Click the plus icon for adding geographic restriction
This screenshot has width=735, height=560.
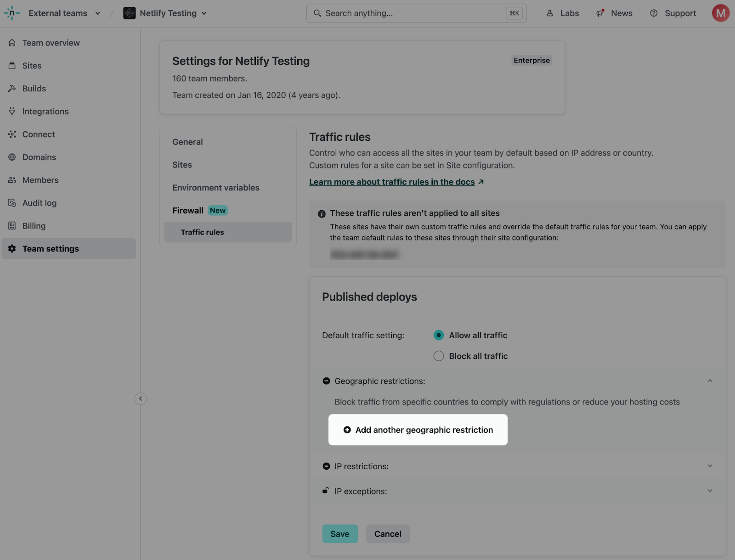(x=347, y=430)
